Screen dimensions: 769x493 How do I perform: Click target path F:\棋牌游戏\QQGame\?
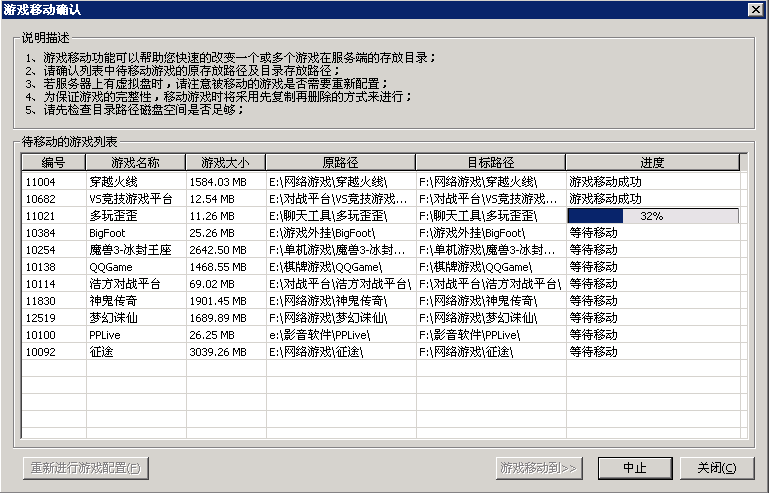click(x=476, y=267)
